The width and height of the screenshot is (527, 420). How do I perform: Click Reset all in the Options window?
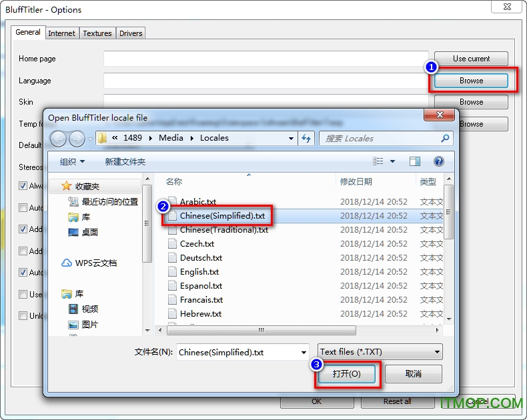(x=398, y=401)
